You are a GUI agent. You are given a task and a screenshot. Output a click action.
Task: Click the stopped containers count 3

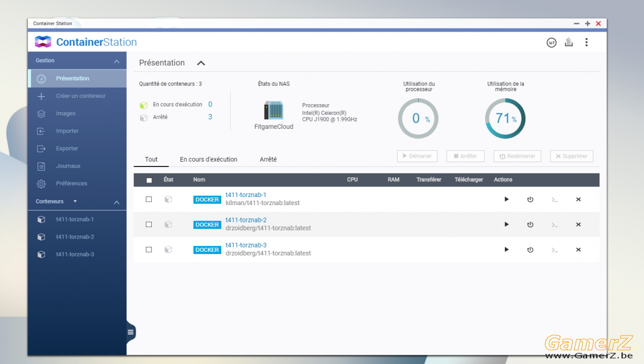[x=210, y=117]
